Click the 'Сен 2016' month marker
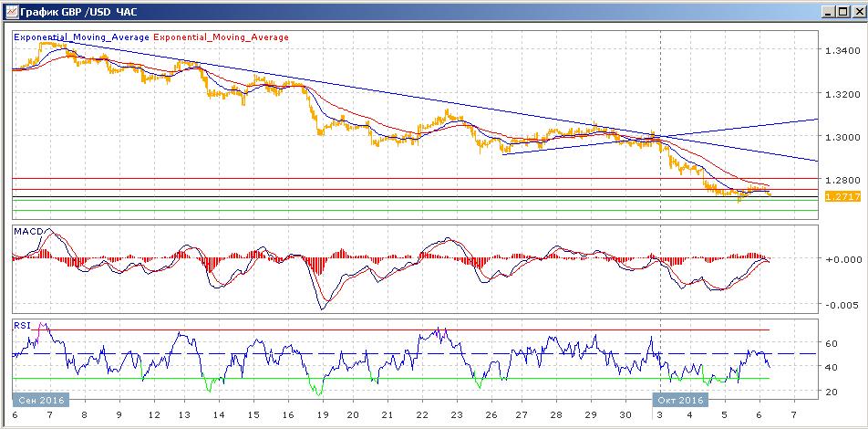The image size is (868, 429). click(x=41, y=400)
